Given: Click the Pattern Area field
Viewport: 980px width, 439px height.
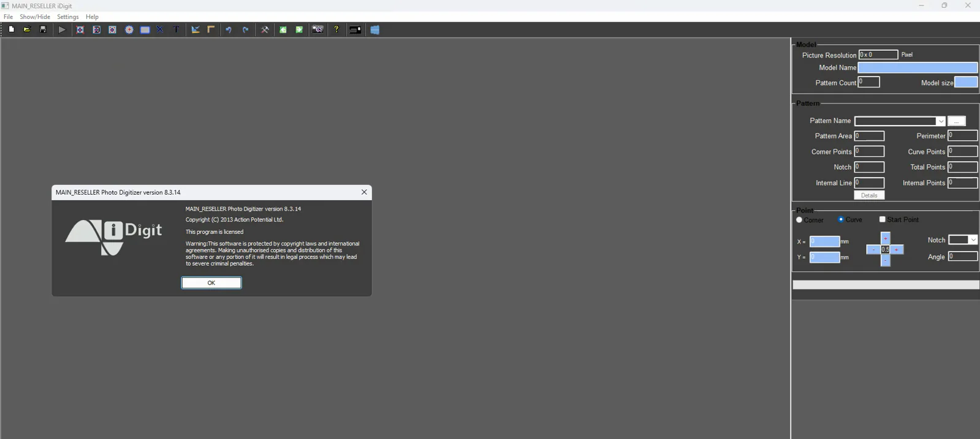Looking at the screenshot, I should 869,136.
